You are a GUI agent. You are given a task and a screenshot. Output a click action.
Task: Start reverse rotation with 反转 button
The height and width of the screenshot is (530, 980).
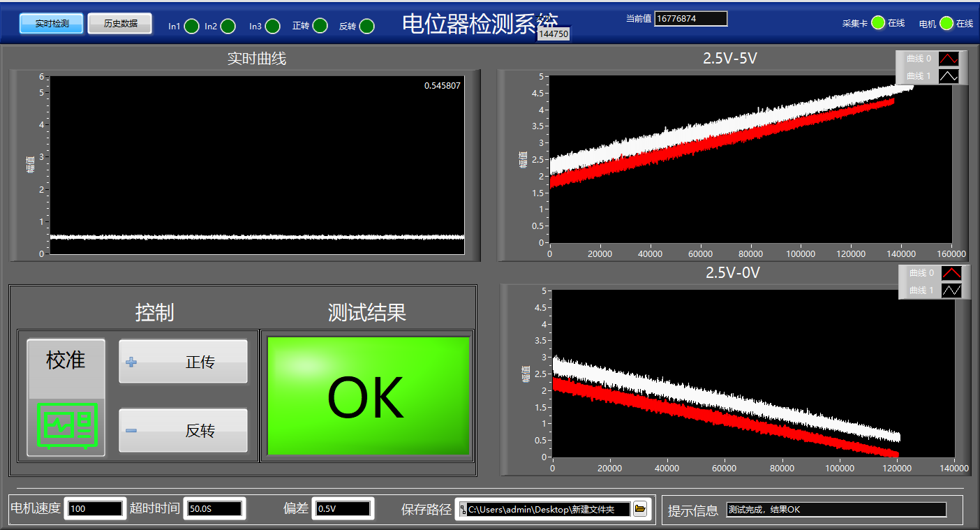[x=183, y=430]
